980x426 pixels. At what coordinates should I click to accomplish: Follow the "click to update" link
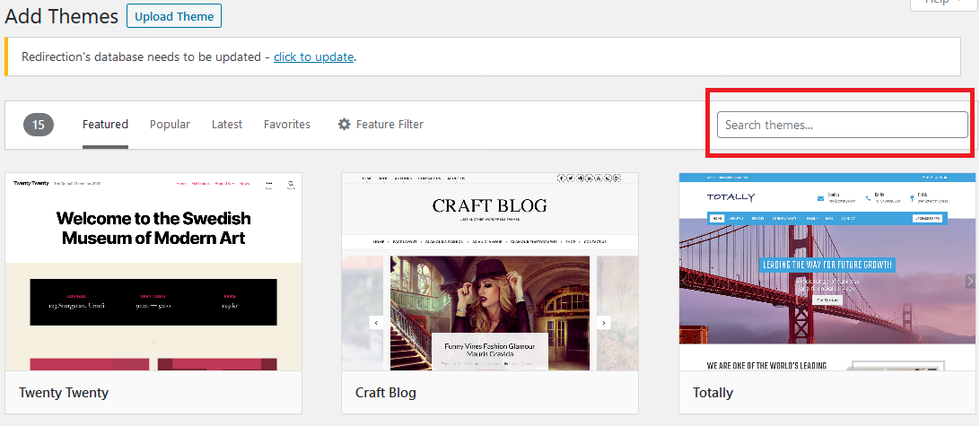(x=314, y=57)
